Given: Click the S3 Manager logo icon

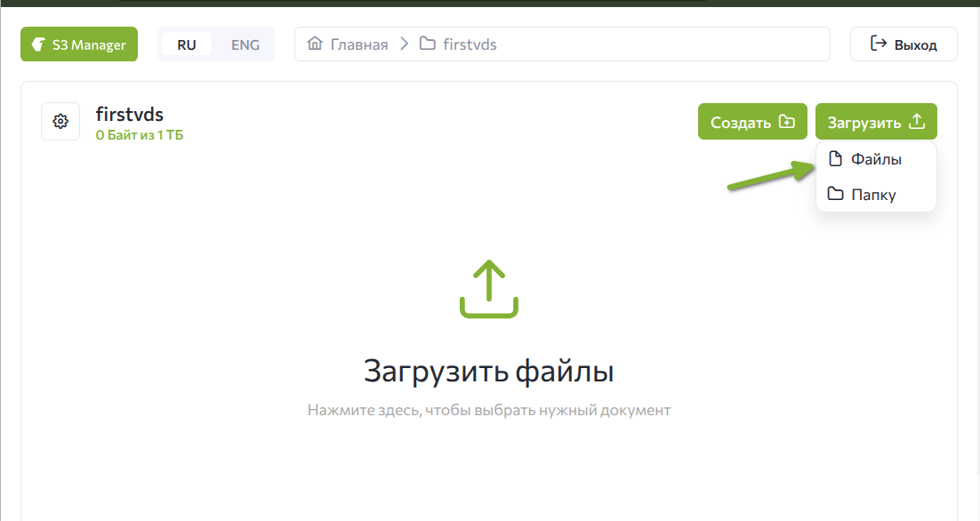Looking at the screenshot, I should tap(39, 44).
